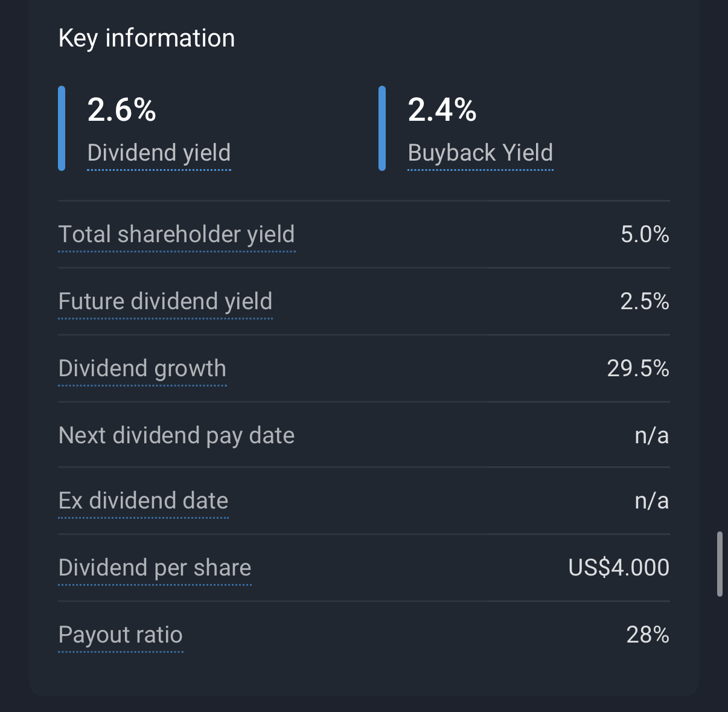The image size is (728, 712).
Task: Click the 29.5% dividend growth value
Action: click(x=638, y=368)
